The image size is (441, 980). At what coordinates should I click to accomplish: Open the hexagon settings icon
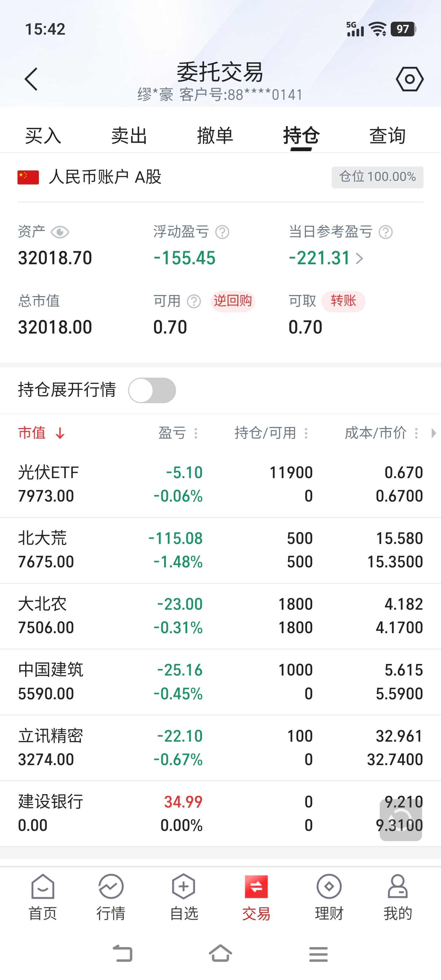coord(409,79)
